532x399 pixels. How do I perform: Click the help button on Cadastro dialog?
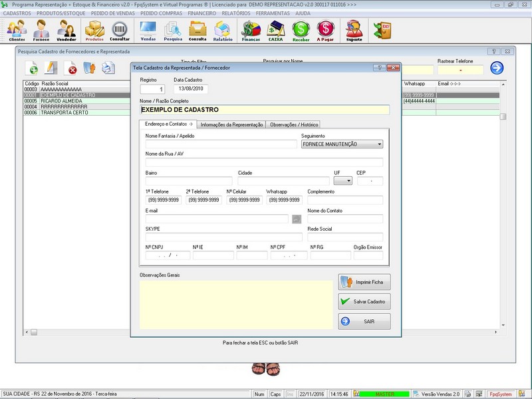coord(379,68)
